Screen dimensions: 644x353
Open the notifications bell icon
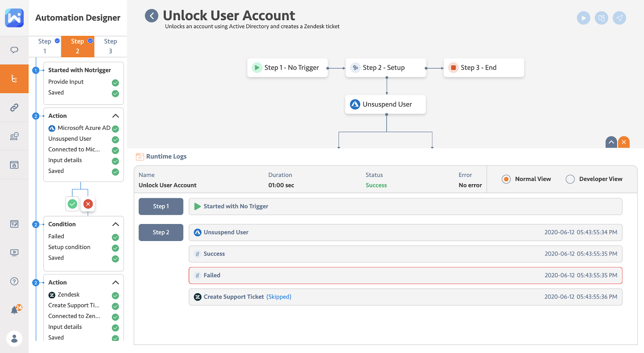pos(15,310)
